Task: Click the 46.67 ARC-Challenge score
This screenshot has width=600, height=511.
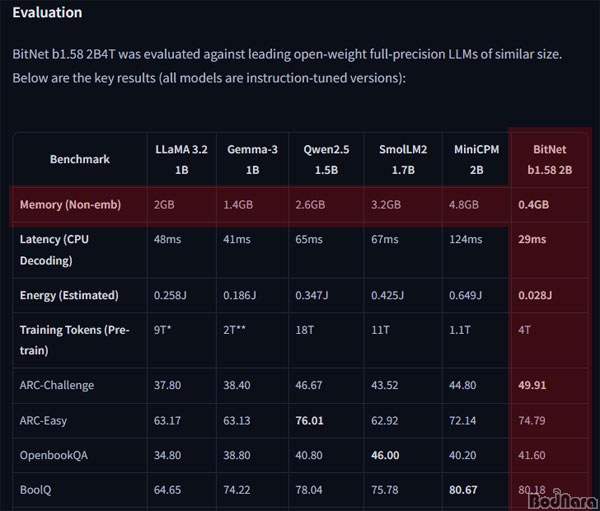Action: click(308, 385)
